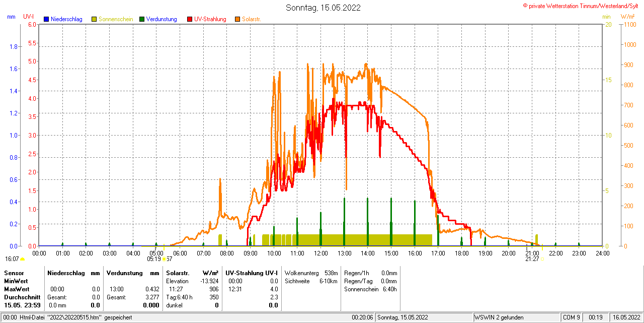The height and width of the screenshot is (323, 644).
Task: Click the W/m² axis unit label top right
Action: [628, 17]
